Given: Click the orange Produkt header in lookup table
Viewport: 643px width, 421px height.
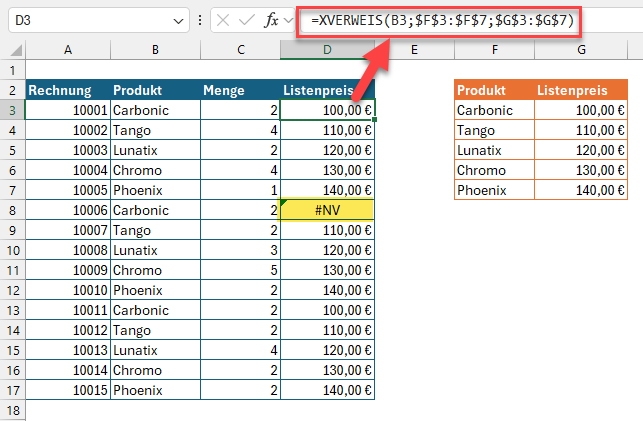Looking at the screenshot, I should coord(494,90).
